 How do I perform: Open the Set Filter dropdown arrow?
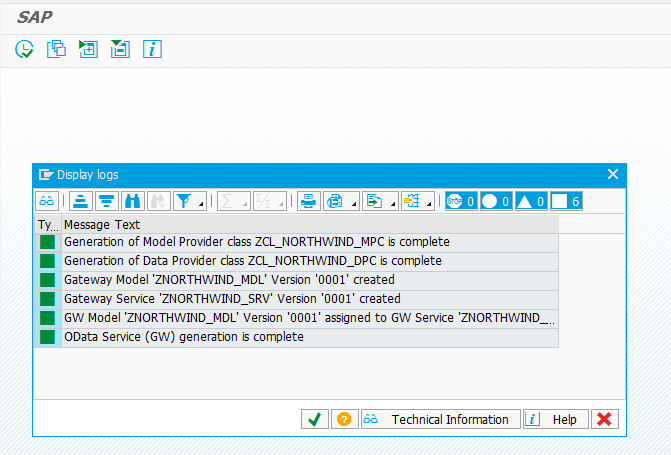coord(203,204)
